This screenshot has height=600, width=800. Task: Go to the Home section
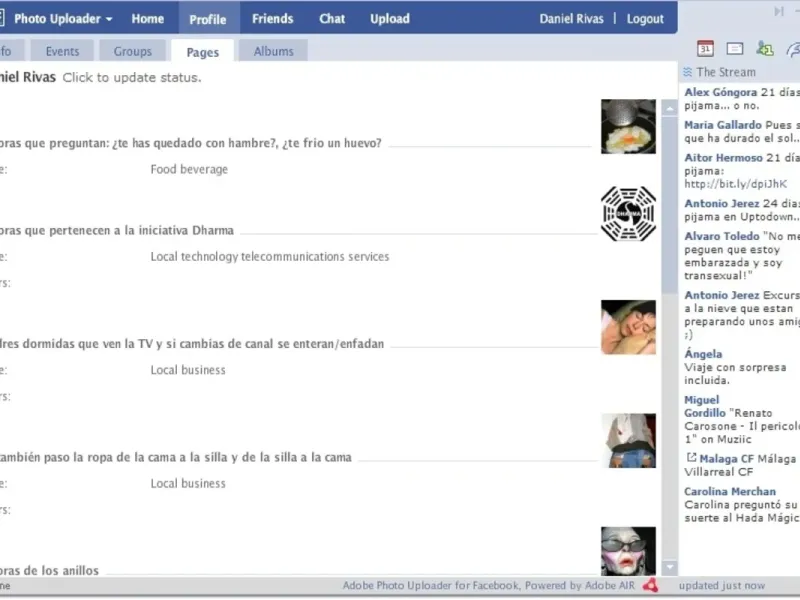point(147,19)
